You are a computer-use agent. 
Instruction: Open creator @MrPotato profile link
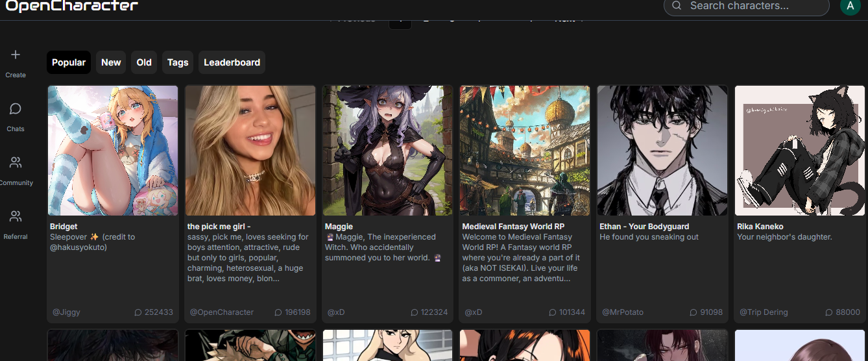click(x=623, y=312)
